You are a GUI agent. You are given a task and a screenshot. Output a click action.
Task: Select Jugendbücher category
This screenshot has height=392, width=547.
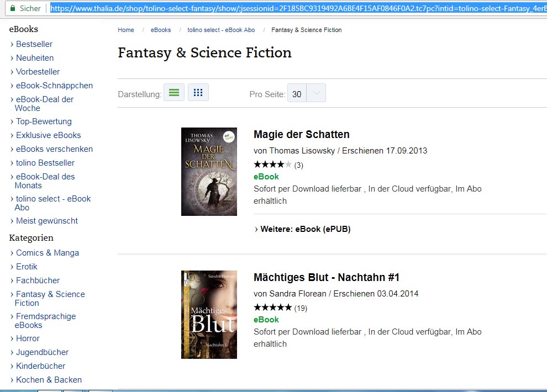42,352
